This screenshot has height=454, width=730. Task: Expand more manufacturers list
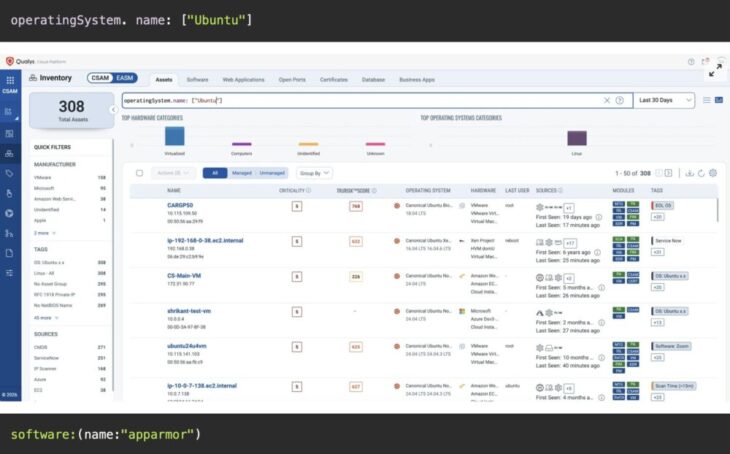point(45,233)
